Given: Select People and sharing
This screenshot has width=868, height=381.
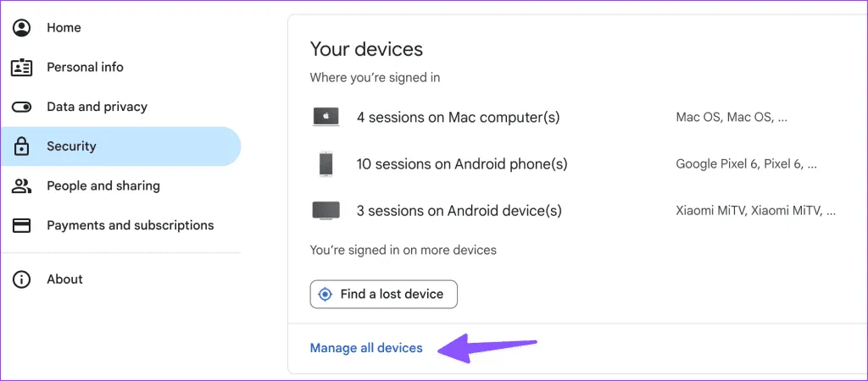Looking at the screenshot, I should click(x=103, y=186).
